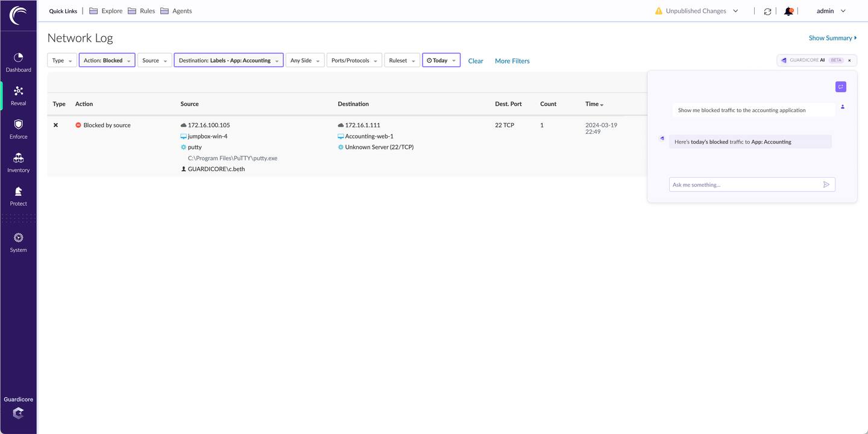Image resolution: width=868 pixels, height=434 pixels.
Task: Expand the Action: Blocked filter dropdown
Action: 107,60
